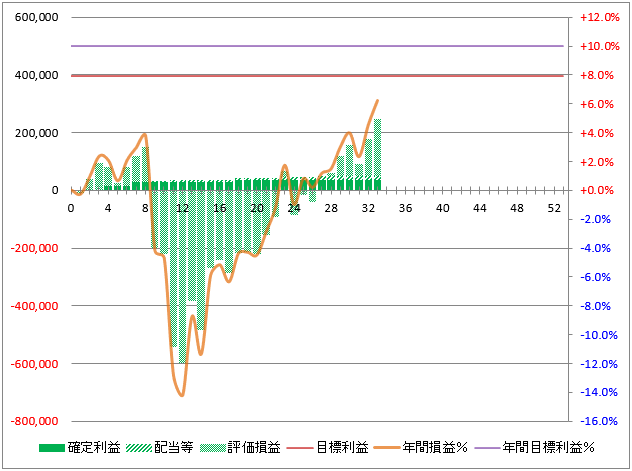
Task: Click the hatched green 配当等 legend swatch
Action: pos(139,448)
